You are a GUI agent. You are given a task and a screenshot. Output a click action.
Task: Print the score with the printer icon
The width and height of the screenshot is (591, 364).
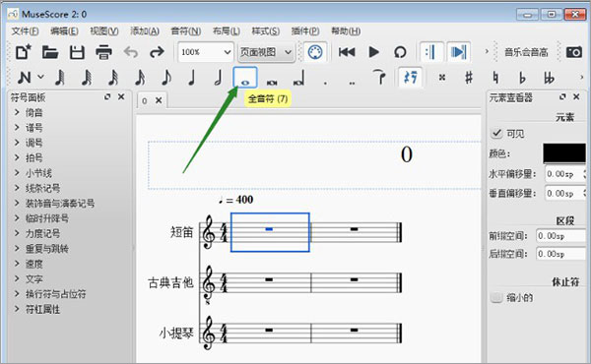pos(103,52)
